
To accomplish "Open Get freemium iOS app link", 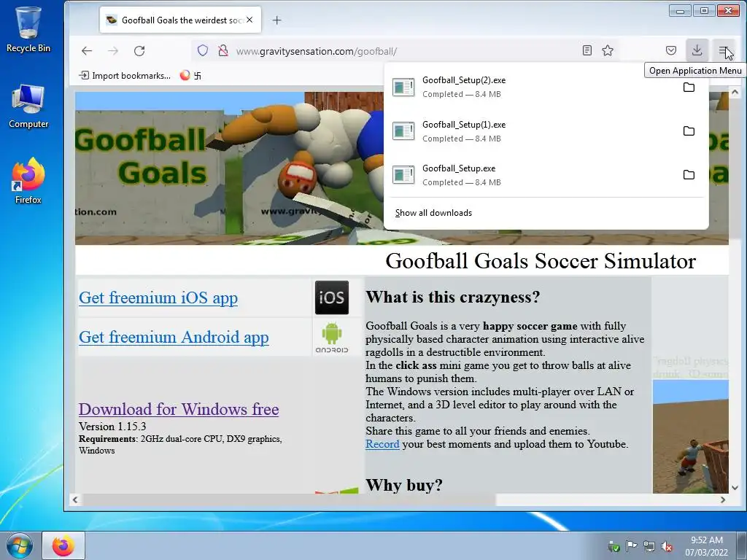I will pyautogui.click(x=158, y=297).
